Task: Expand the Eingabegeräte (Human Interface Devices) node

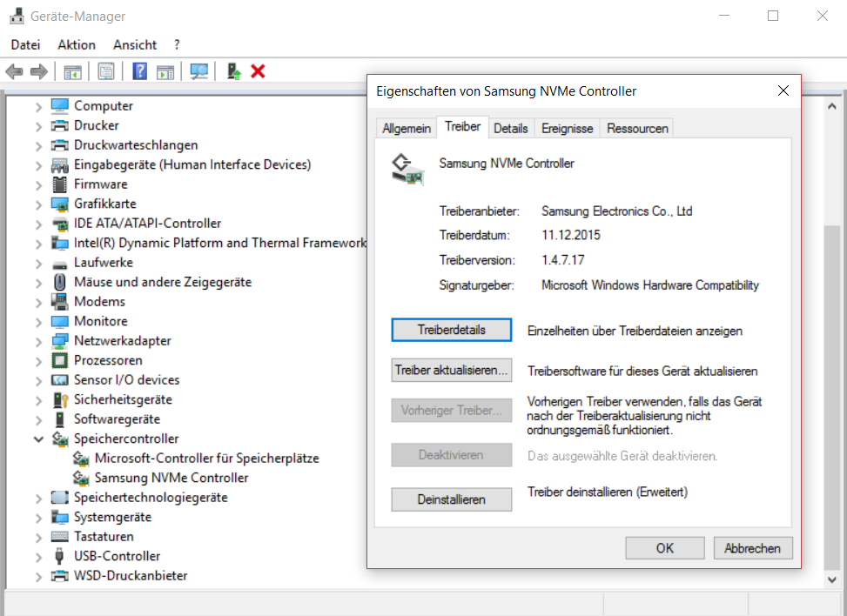Action: (x=38, y=165)
